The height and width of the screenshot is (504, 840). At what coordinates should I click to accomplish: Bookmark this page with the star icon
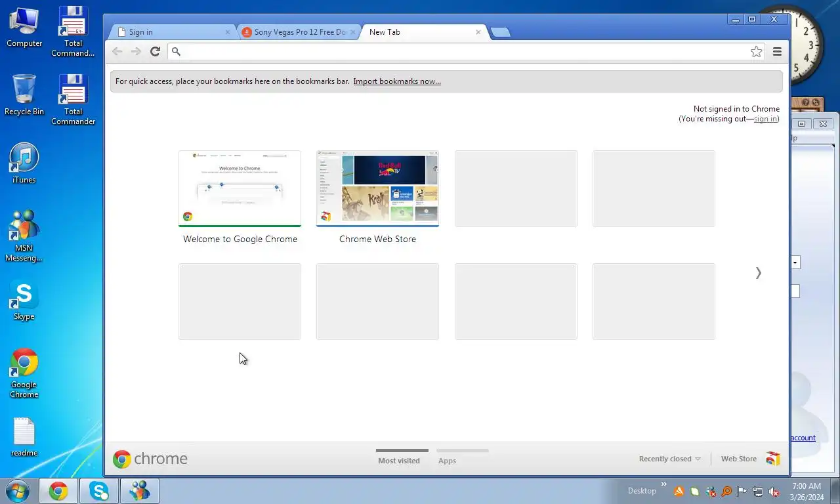tap(756, 52)
